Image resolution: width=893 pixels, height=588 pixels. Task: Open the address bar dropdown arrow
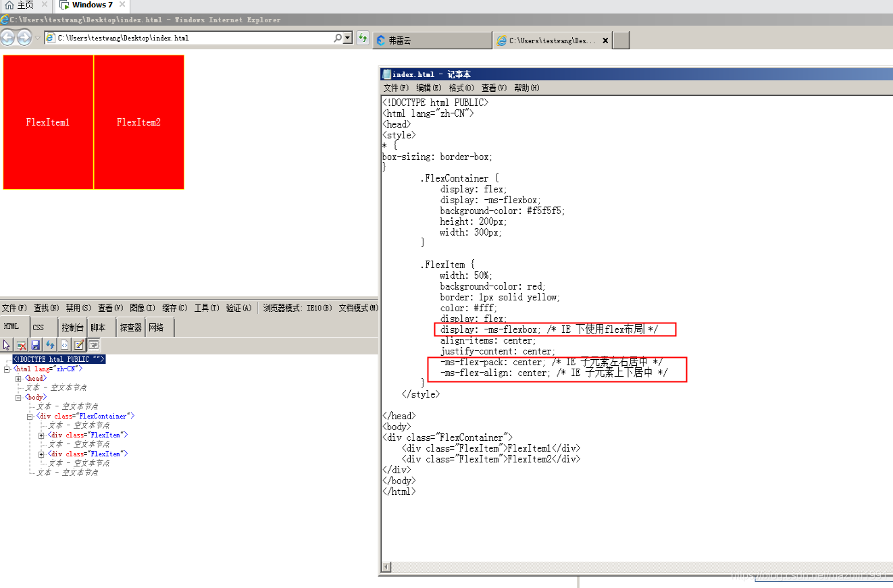tap(347, 38)
